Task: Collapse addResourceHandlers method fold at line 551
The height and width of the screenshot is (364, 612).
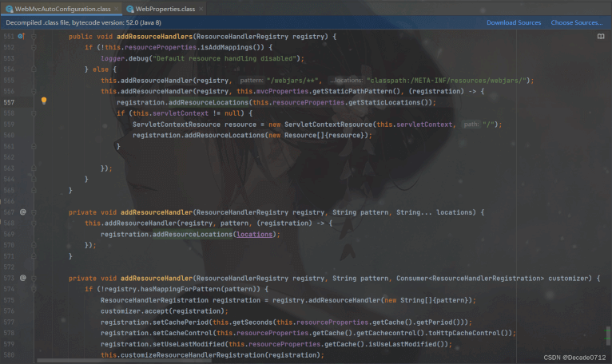Action: [x=34, y=37]
